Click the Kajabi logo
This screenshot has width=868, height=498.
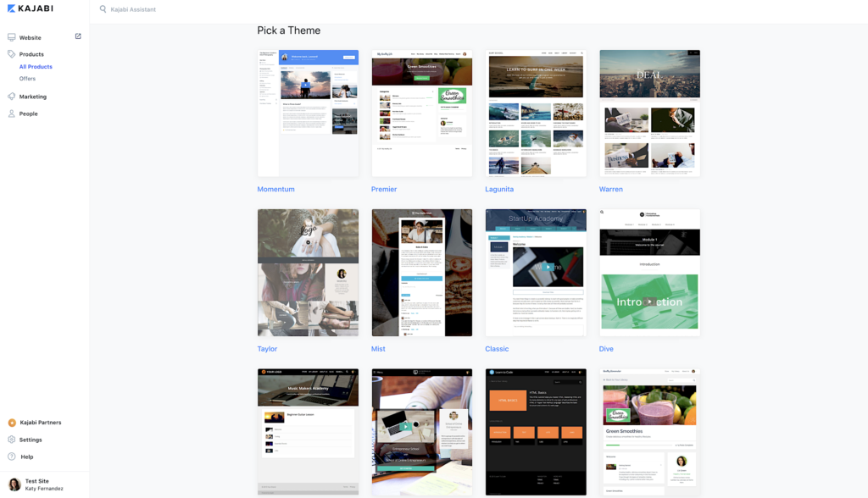30,8
